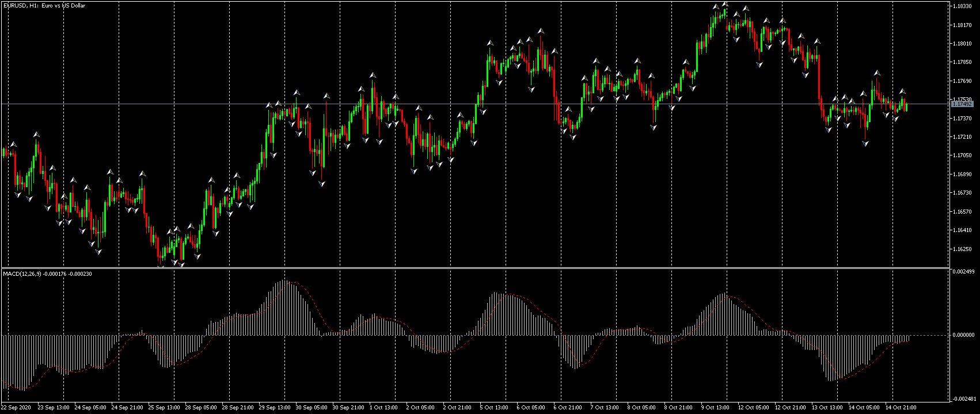Click the 7 Oct 13:00 time label
The width and height of the screenshot is (980, 414).
605,408
